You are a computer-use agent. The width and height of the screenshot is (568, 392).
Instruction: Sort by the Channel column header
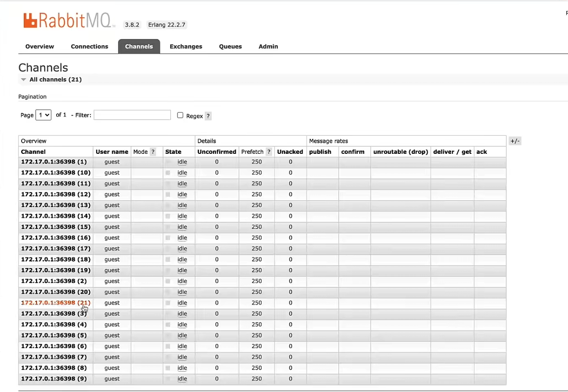pyautogui.click(x=33, y=152)
